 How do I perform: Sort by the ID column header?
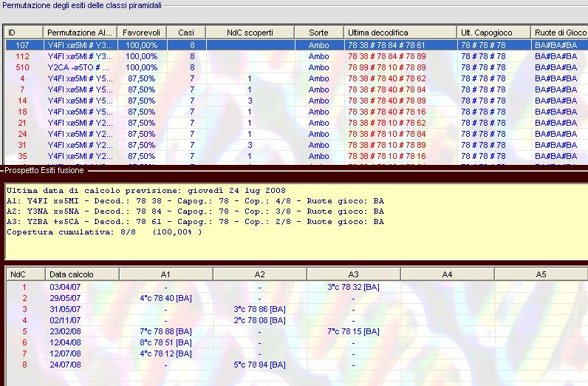24,33
